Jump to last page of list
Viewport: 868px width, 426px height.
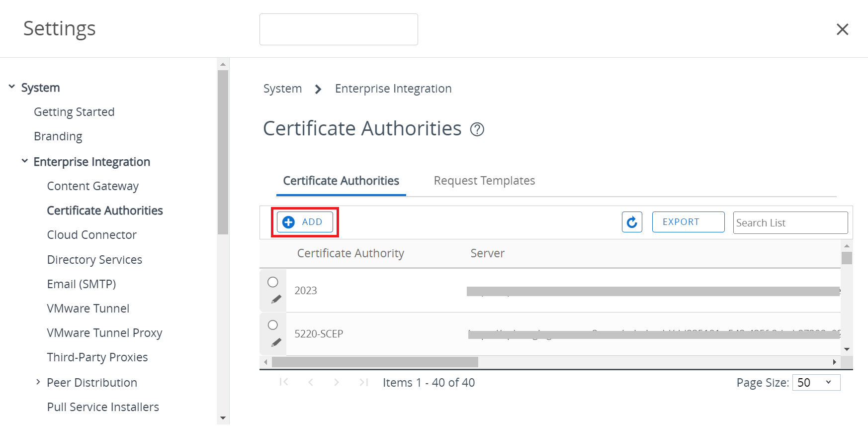pos(363,382)
